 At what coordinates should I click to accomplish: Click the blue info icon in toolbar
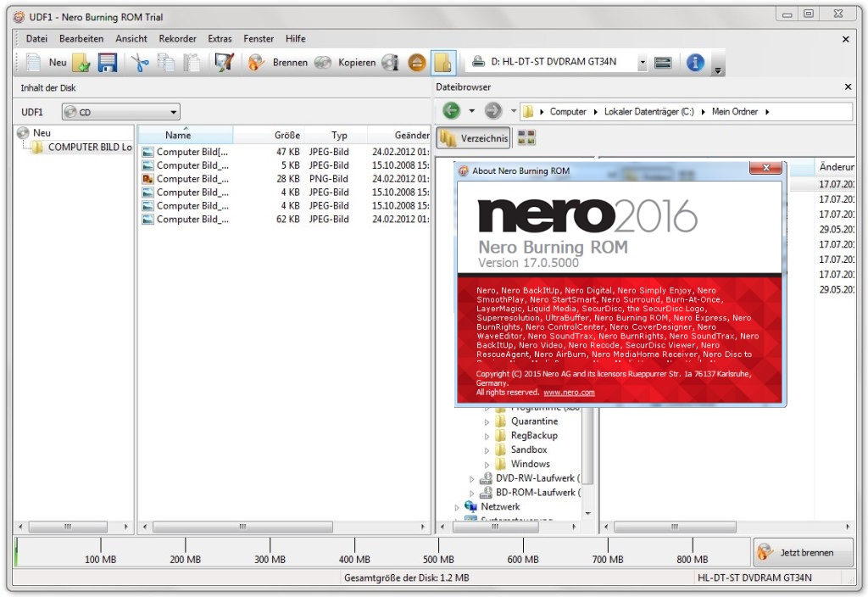coord(695,63)
